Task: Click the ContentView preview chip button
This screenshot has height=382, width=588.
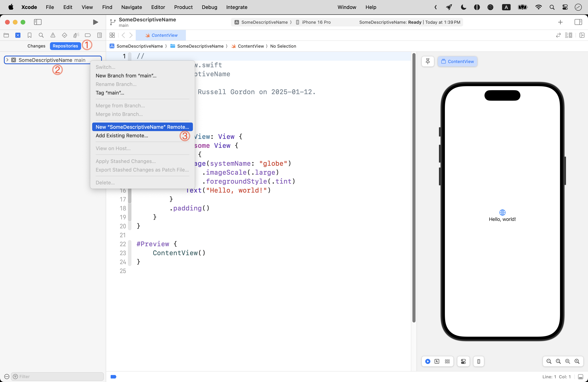Action: (457, 61)
